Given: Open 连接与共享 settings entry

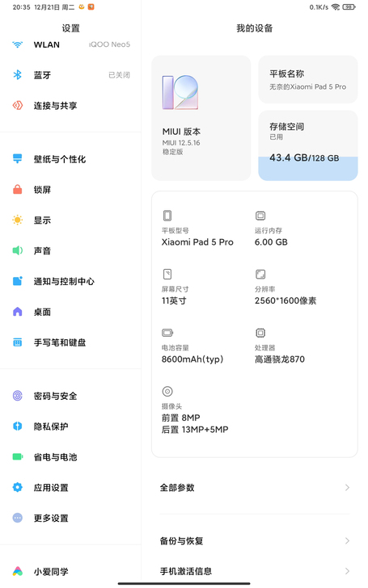Looking at the screenshot, I should coord(70,106).
